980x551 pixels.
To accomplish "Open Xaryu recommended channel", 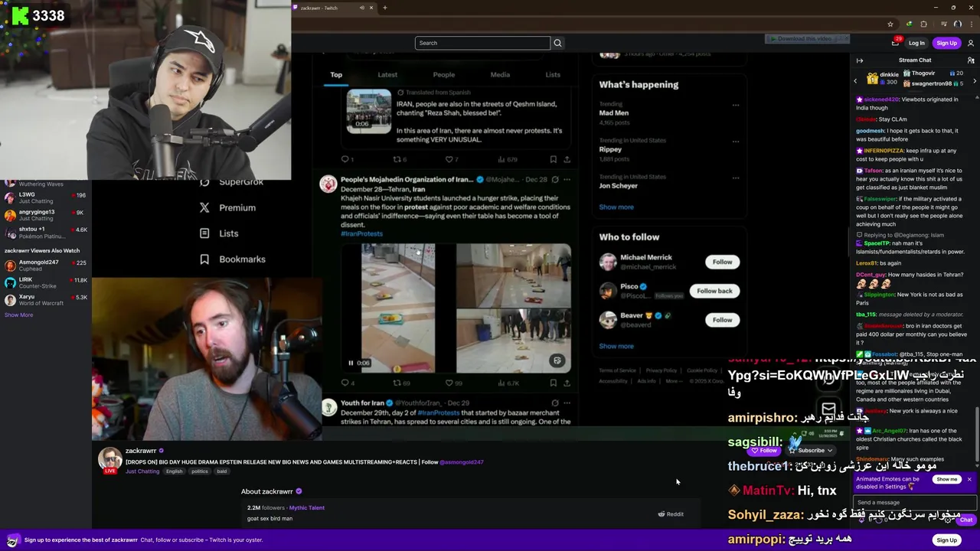I will click(x=46, y=300).
